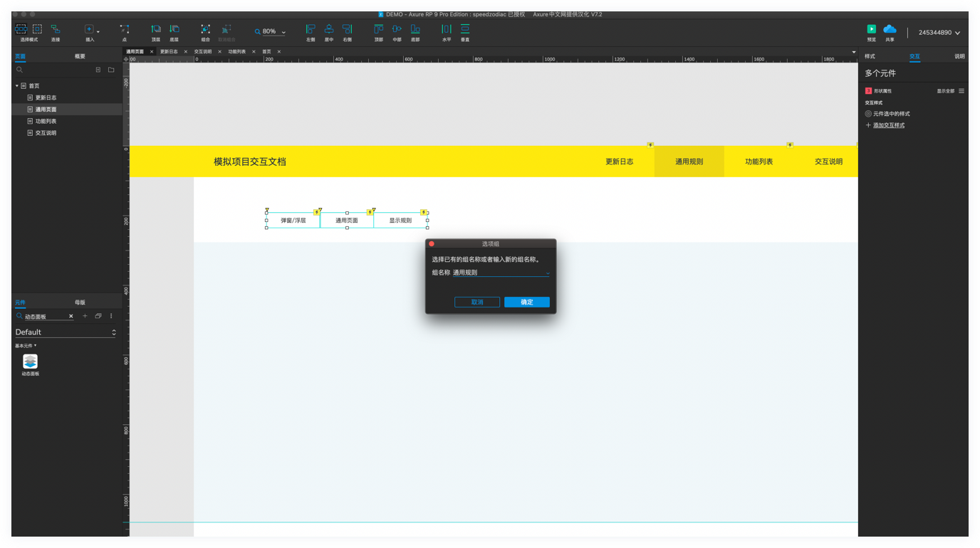Add a new folder in pages panel
The height and width of the screenshot is (548, 980).
(111, 70)
